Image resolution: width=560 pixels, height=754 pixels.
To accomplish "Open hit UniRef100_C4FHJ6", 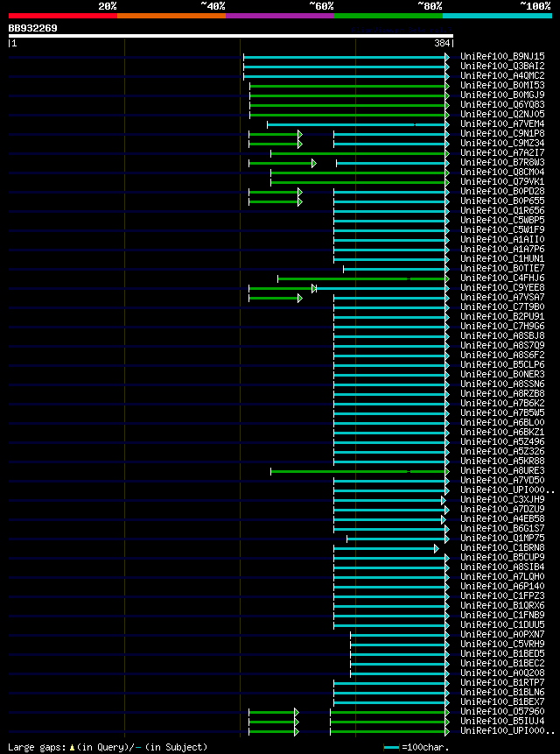I will click(x=502, y=278).
